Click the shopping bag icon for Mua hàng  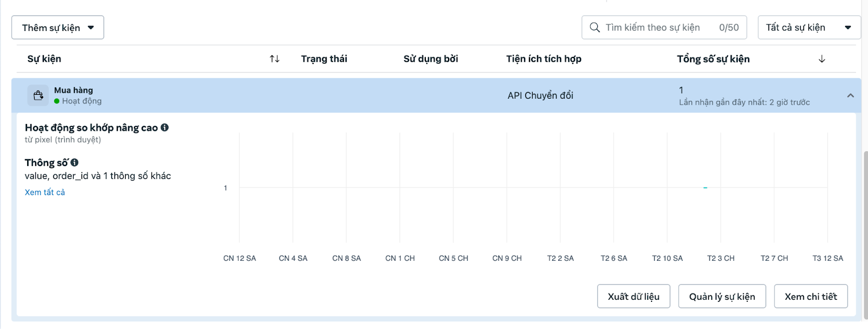point(38,95)
